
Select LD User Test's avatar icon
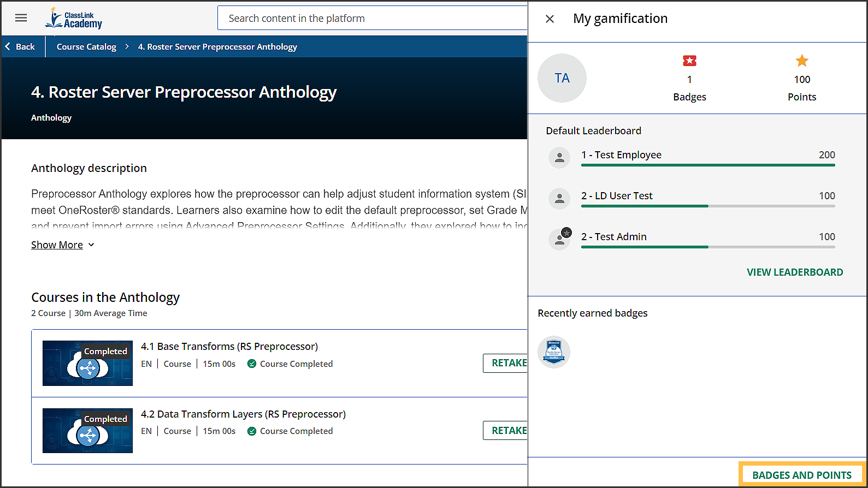point(559,199)
